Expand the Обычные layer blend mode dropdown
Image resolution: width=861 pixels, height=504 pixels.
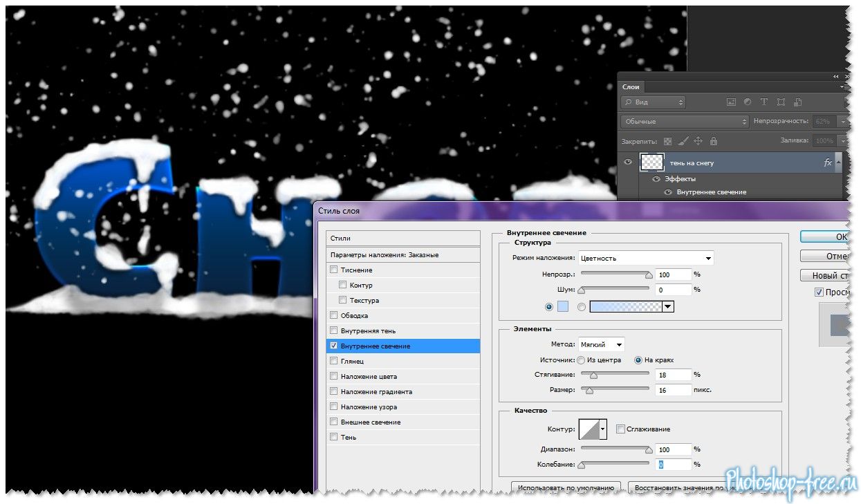(x=684, y=122)
